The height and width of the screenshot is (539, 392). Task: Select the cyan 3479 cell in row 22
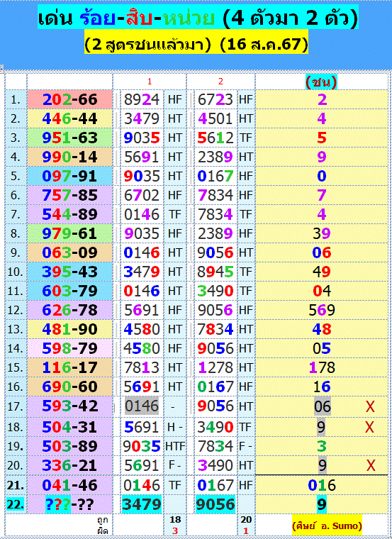pos(142,504)
